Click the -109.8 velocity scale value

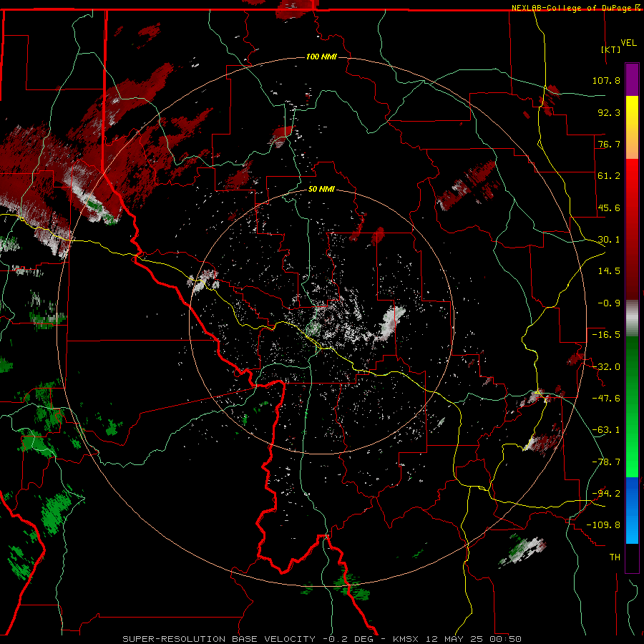coord(603,525)
